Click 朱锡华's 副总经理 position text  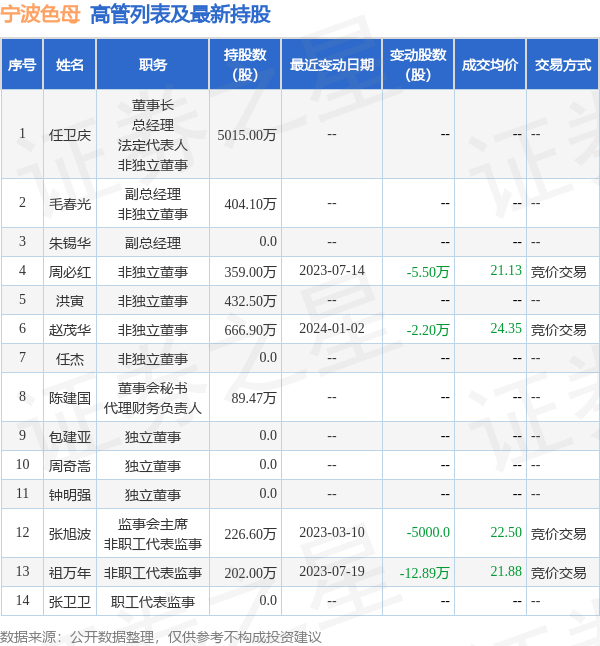click(x=153, y=243)
